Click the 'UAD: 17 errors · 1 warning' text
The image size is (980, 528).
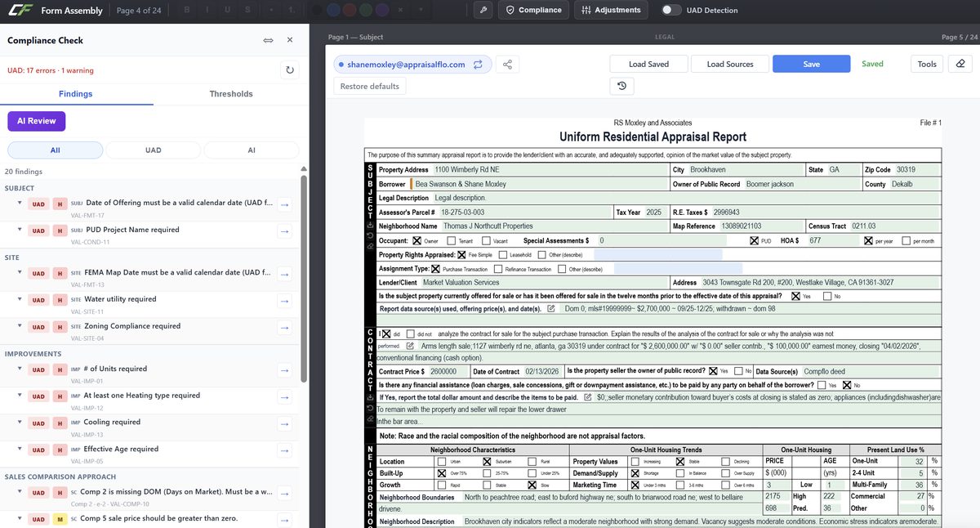point(51,70)
